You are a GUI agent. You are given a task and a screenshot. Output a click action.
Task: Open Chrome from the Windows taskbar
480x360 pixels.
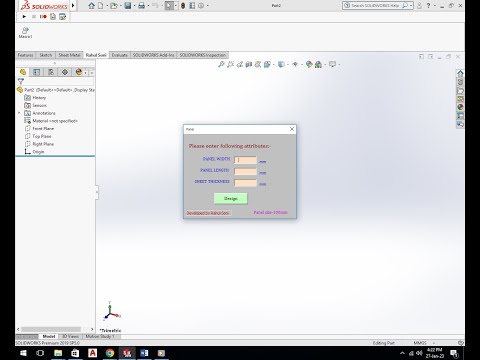pyautogui.click(x=110, y=353)
